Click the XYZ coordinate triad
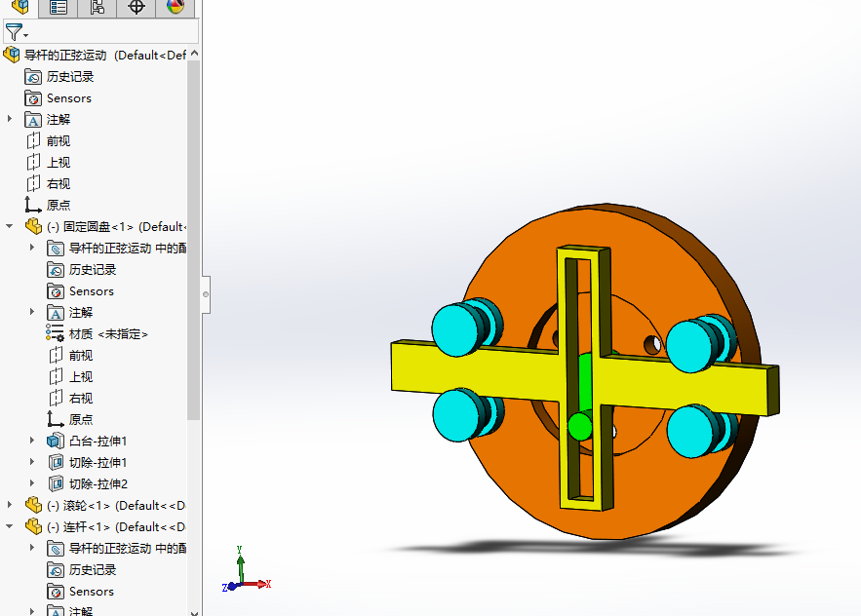861x616 pixels. click(247, 569)
